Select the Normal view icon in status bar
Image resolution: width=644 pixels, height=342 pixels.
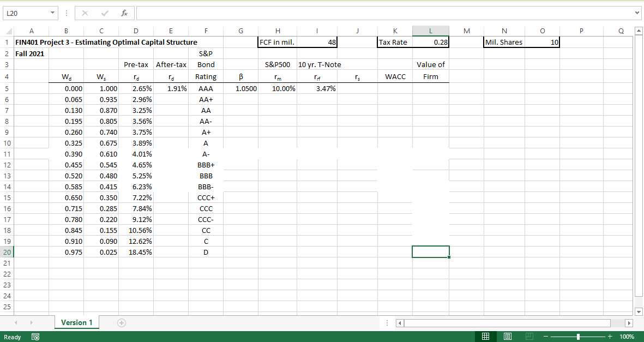486,336
